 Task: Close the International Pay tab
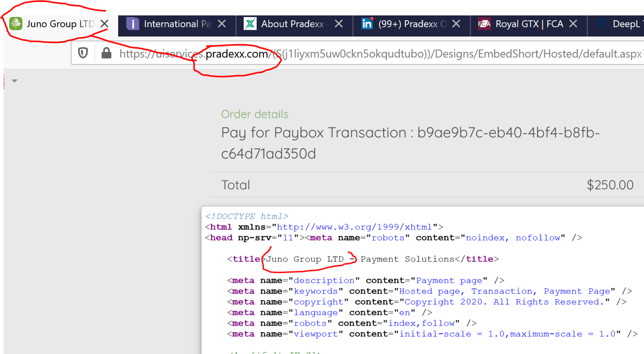tap(222, 24)
